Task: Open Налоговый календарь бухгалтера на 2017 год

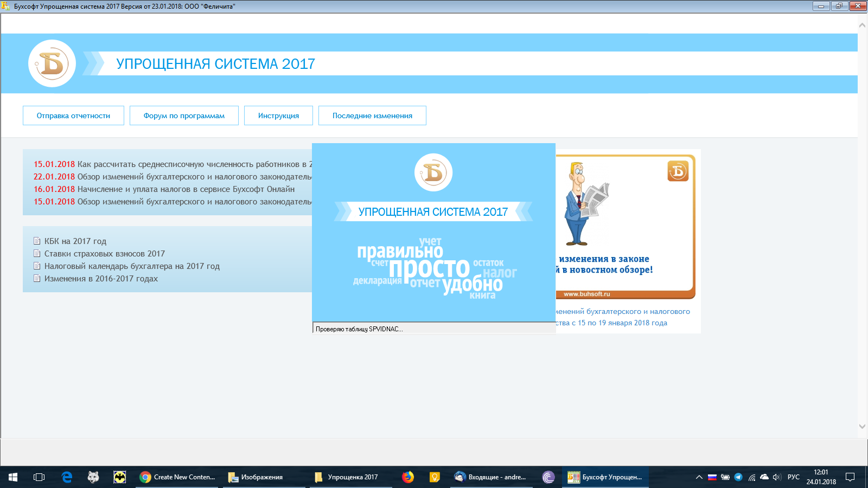Action: click(x=132, y=266)
